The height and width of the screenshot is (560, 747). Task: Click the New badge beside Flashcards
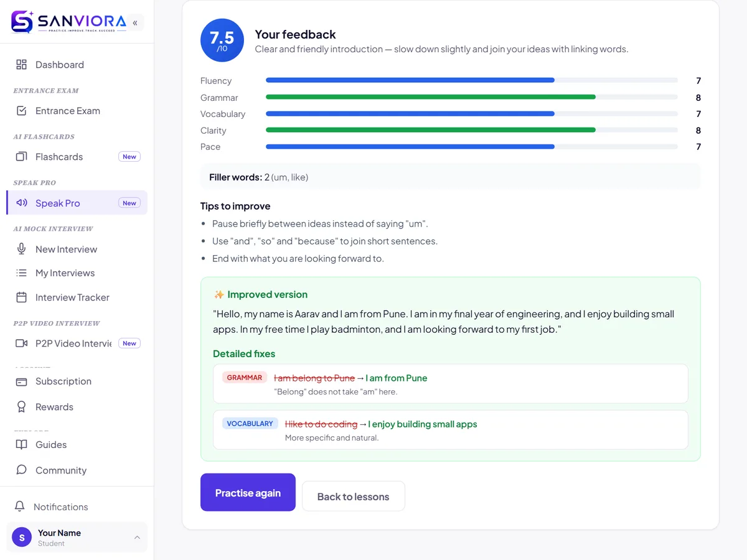(x=129, y=157)
